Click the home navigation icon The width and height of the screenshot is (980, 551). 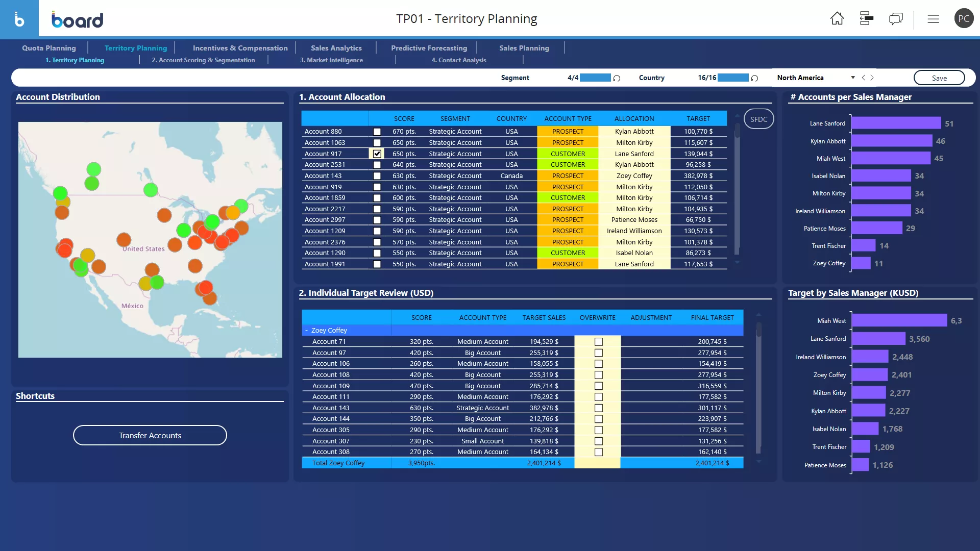point(837,18)
